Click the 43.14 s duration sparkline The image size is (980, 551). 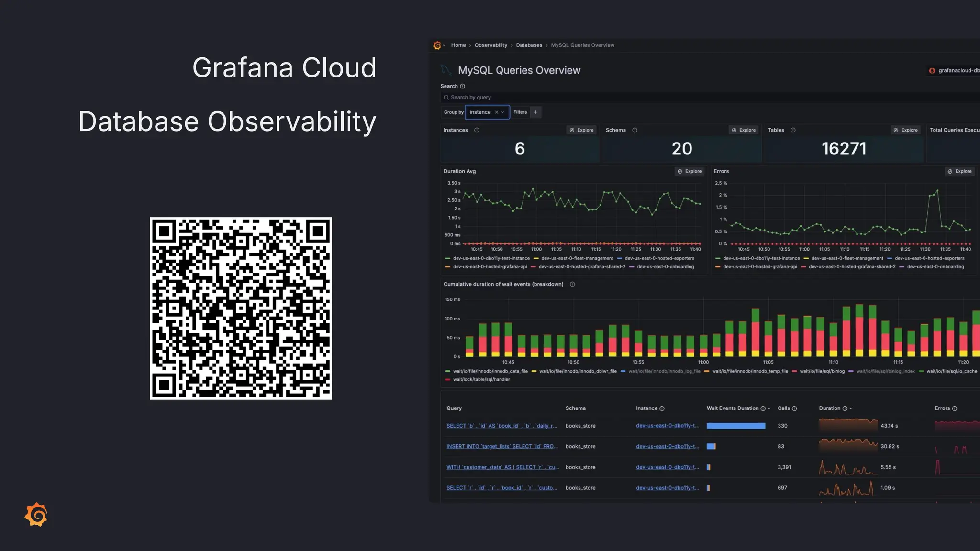click(x=848, y=425)
